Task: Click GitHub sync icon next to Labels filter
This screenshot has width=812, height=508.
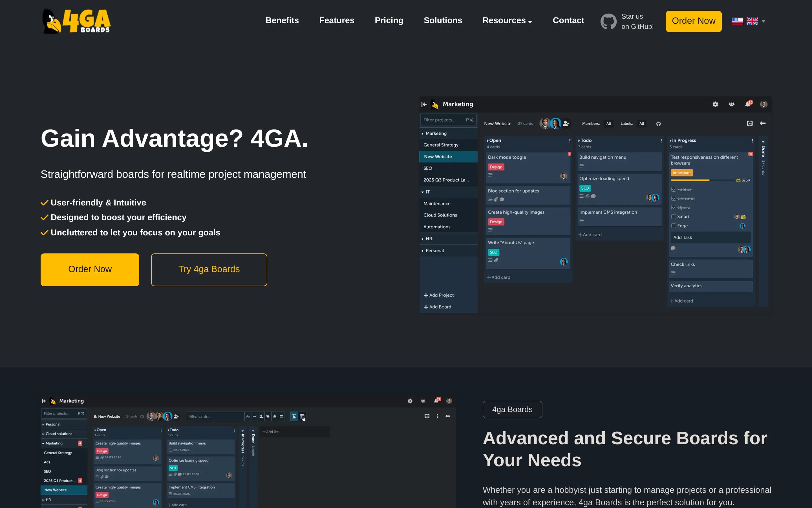Action: point(658,124)
